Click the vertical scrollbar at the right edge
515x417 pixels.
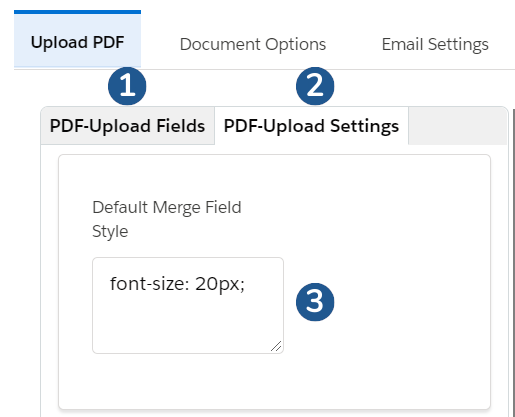(513, 263)
